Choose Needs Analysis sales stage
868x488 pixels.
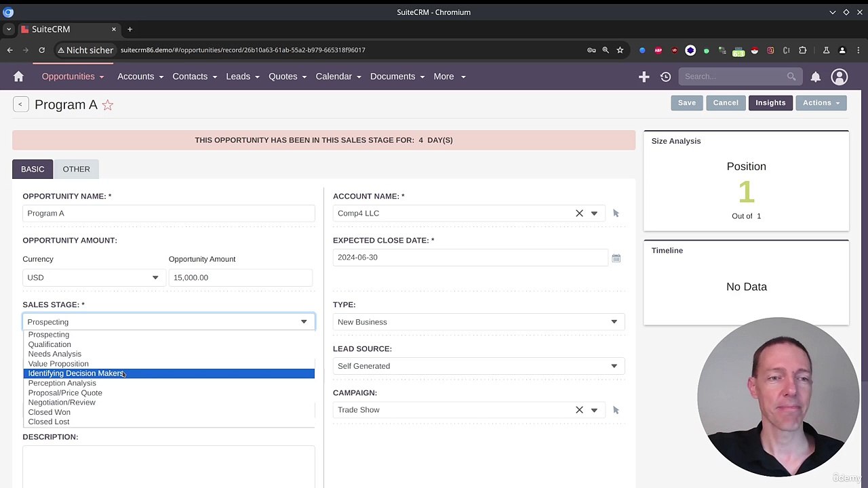pos(169,354)
